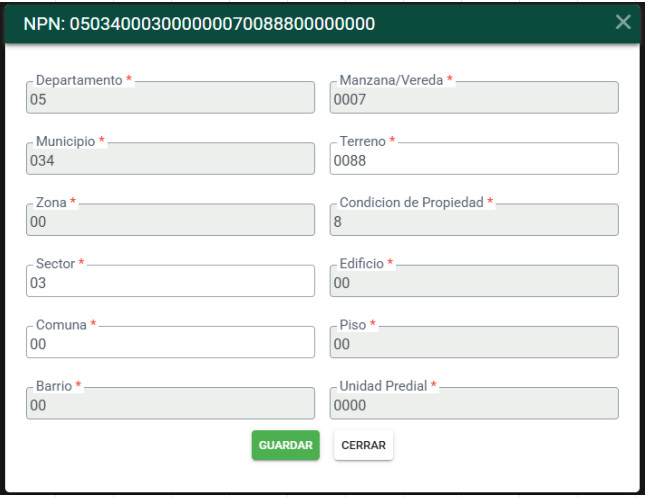
Task: Select the Municipio field with 034
Action: (x=170, y=159)
